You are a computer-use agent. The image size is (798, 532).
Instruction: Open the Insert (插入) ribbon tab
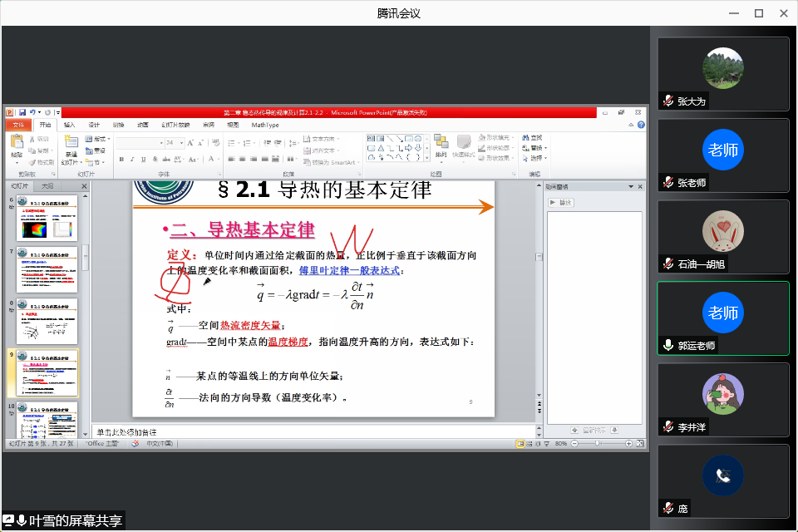[x=69, y=125]
